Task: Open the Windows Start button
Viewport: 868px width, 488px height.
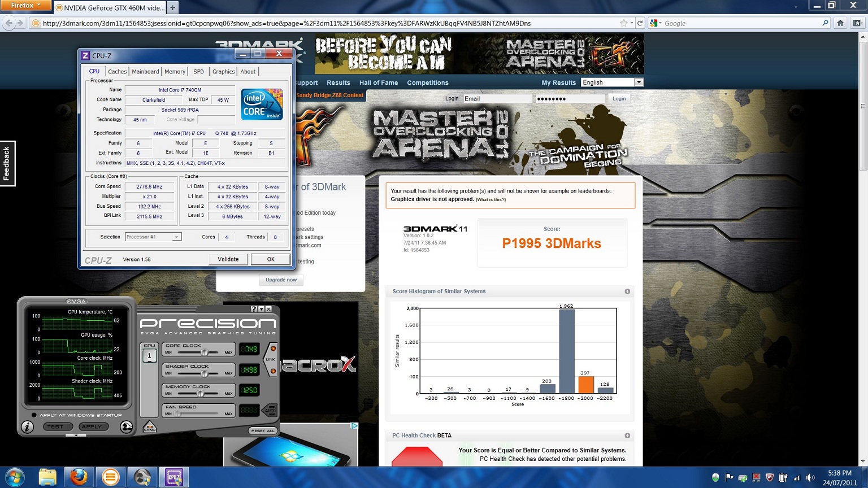Action: click(14, 477)
